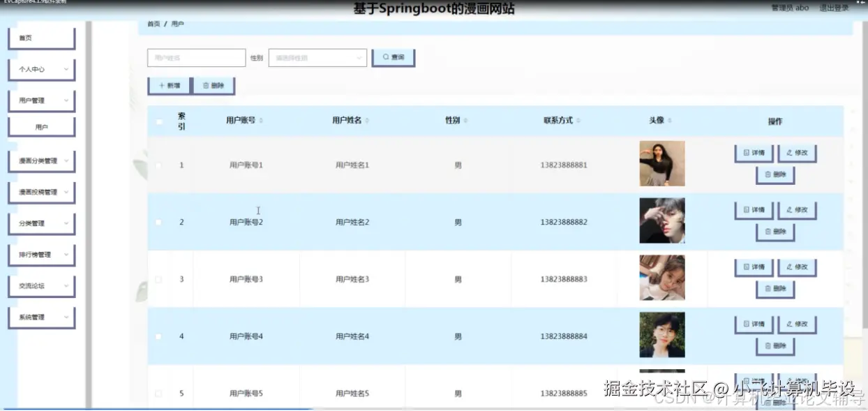Click 用户账号5 cell
The image size is (868, 411).
[x=246, y=394]
